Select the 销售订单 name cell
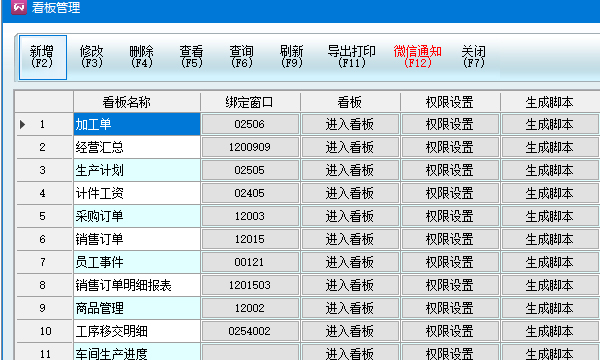The height and width of the screenshot is (360, 600). click(137, 239)
